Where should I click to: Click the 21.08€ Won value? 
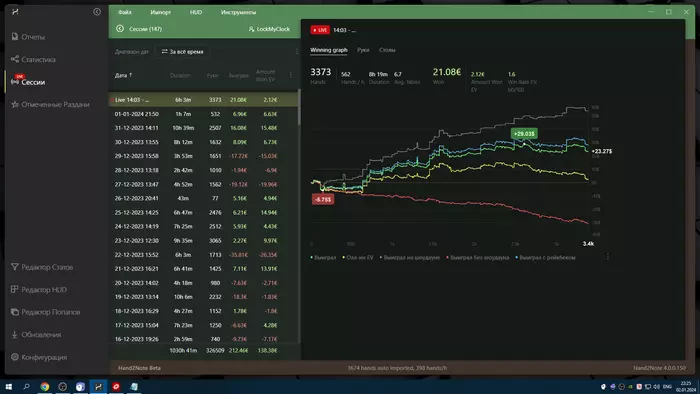click(446, 72)
